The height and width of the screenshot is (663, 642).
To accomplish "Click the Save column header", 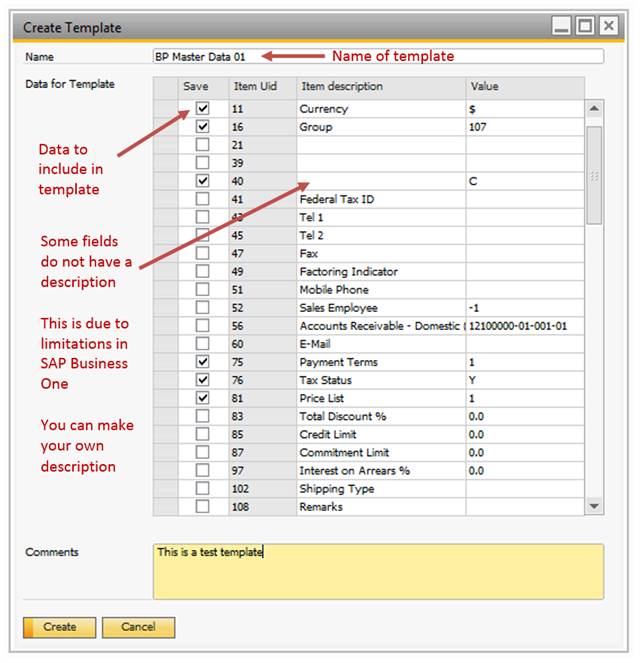I will [203, 87].
